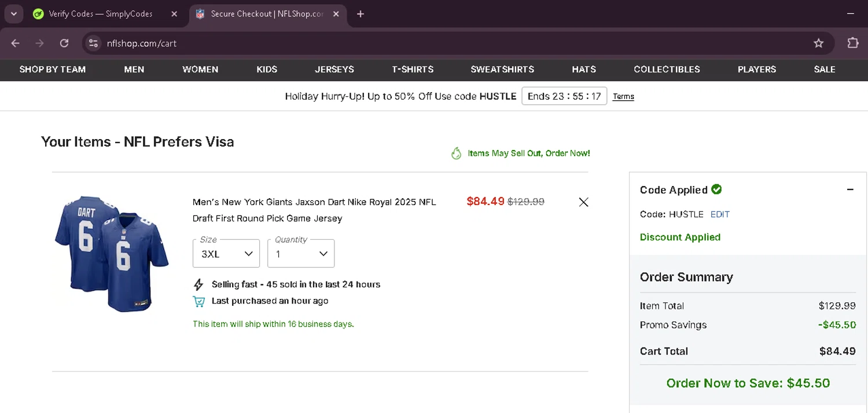Open the JERSEYS menu
868x413 pixels.
coord(334,70)
